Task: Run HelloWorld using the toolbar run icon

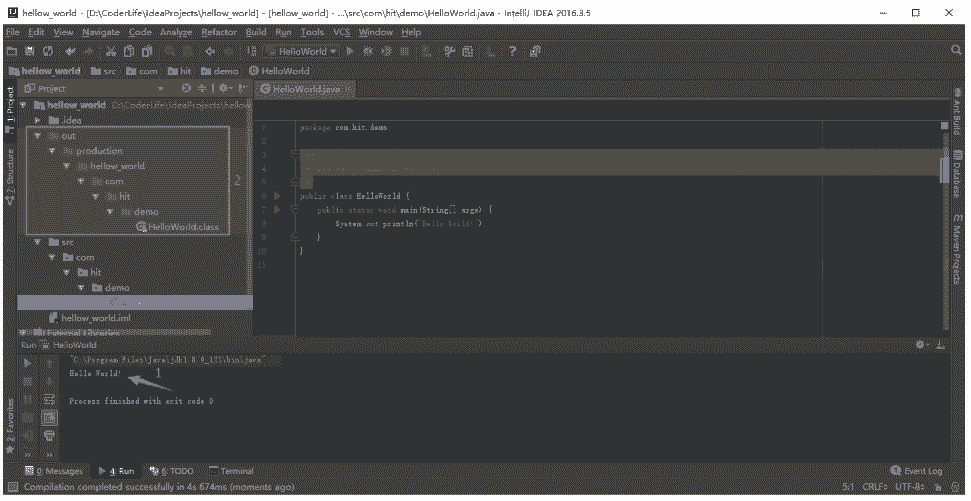Action: (x=351, y=51)
